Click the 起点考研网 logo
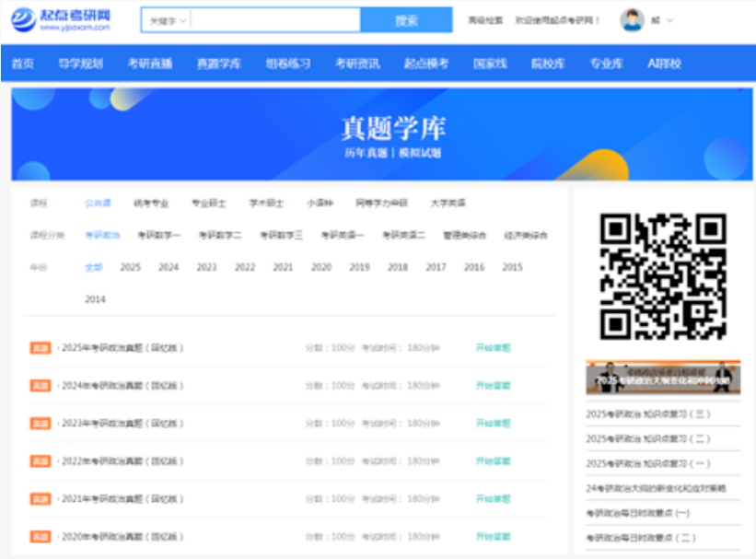The height and width of the screenshot is (559, 756). click(x=62, y=19)
